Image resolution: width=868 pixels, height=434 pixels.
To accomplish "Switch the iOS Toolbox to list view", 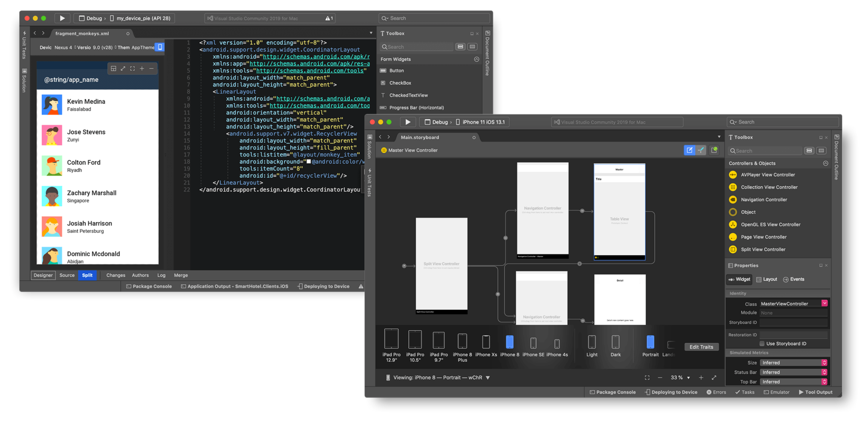I will [x=809, y=151].
